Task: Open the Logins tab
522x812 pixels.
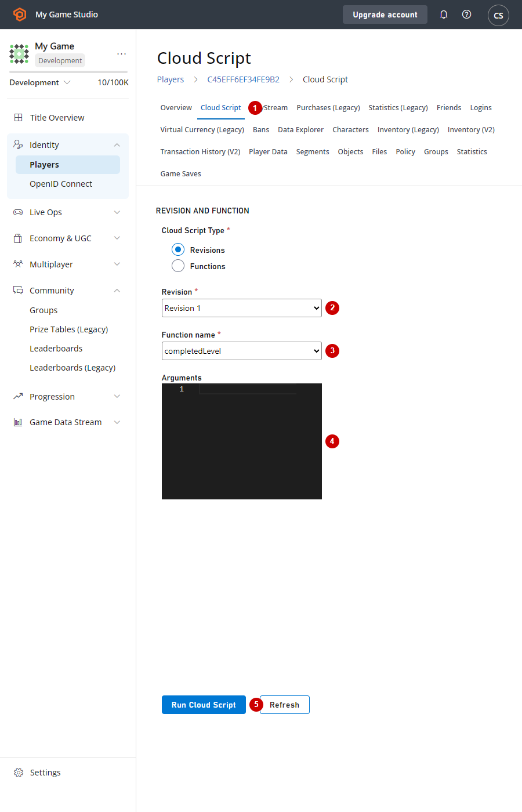Action: coord(481,108)
